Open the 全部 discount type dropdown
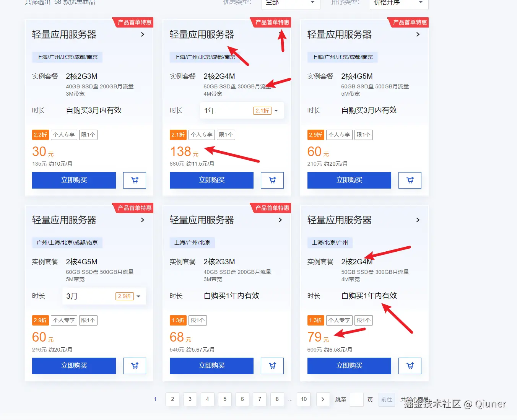The height and width of the screenshot is (420, 517). 291,3
